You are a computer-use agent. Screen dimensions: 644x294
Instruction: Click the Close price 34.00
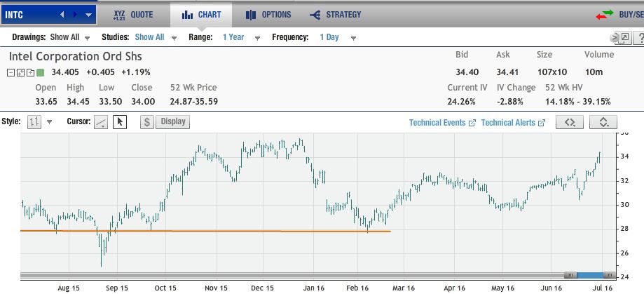coord(143,101)
